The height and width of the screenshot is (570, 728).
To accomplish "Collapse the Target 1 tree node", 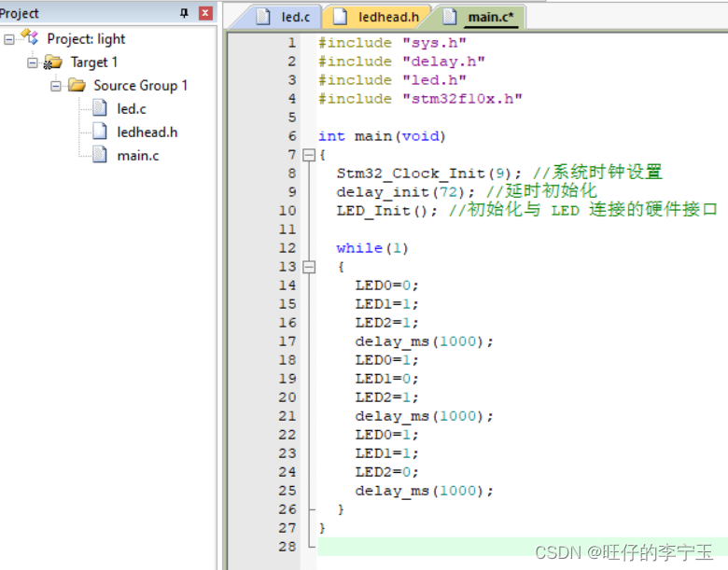I will [32, 63].
